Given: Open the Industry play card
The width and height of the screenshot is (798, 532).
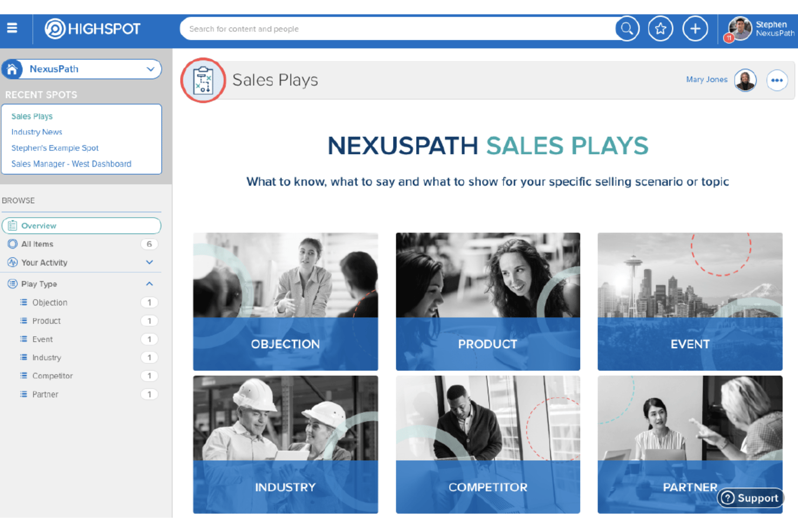Looking at the screenshot, I should point(286,445).
